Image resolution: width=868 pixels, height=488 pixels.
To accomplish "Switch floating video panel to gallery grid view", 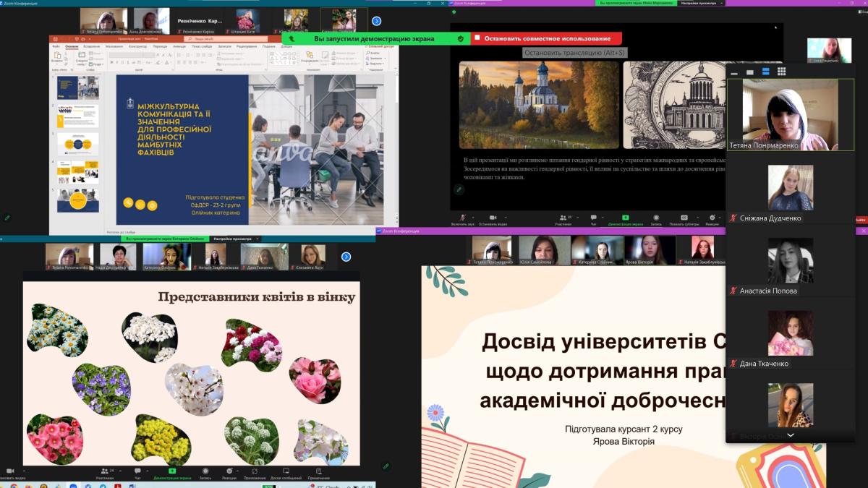I will [781, 72].
